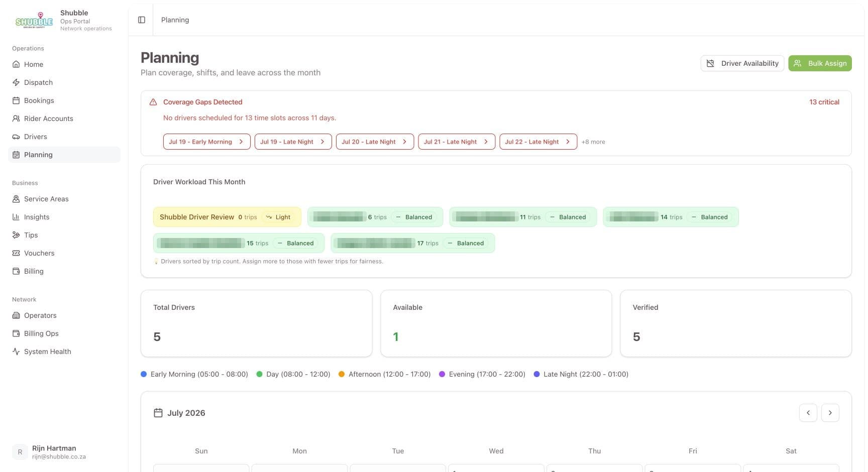The image size is (868, 472).
Task: Click the July 2026 calendar icon
Action: pos(158,413)
